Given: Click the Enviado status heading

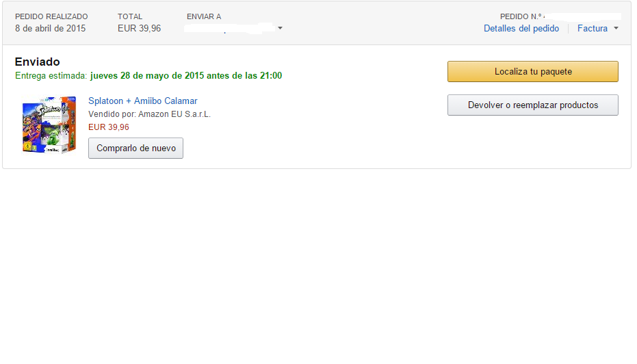Looking at the screenshot, I should pyautogui.click(x=37, y=62).
